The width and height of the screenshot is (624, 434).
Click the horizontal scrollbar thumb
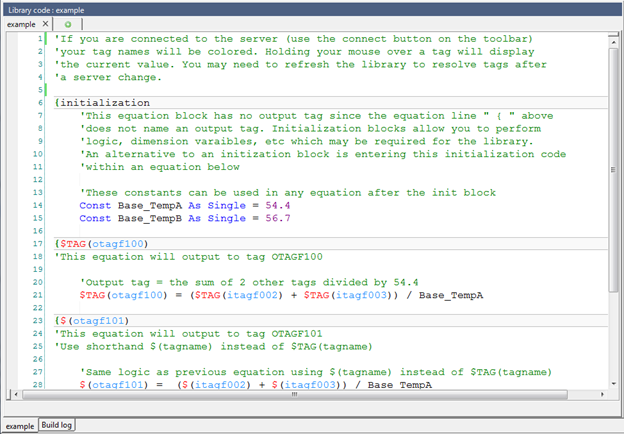[295, 395]
